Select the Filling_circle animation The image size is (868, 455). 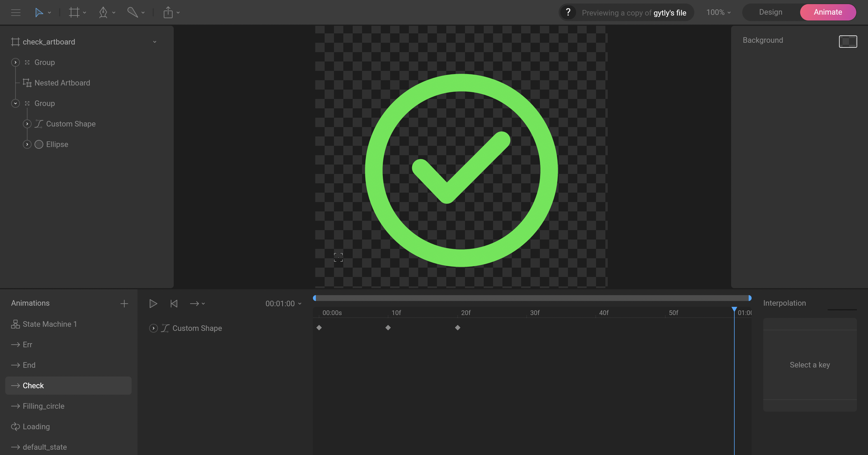tap(44, 406)
